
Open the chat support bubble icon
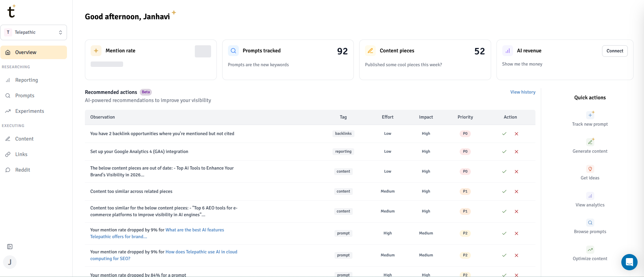tap(629, 262)
